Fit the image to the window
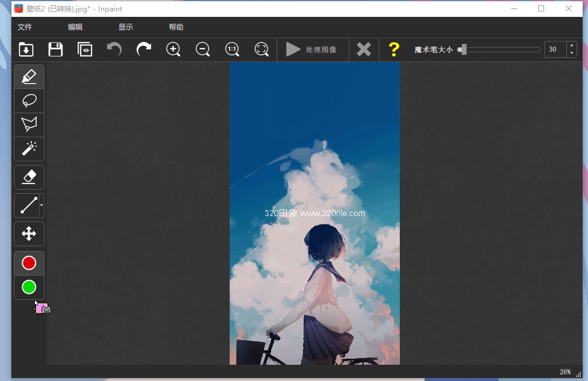The image size is (588, 381). pos(262,49)
